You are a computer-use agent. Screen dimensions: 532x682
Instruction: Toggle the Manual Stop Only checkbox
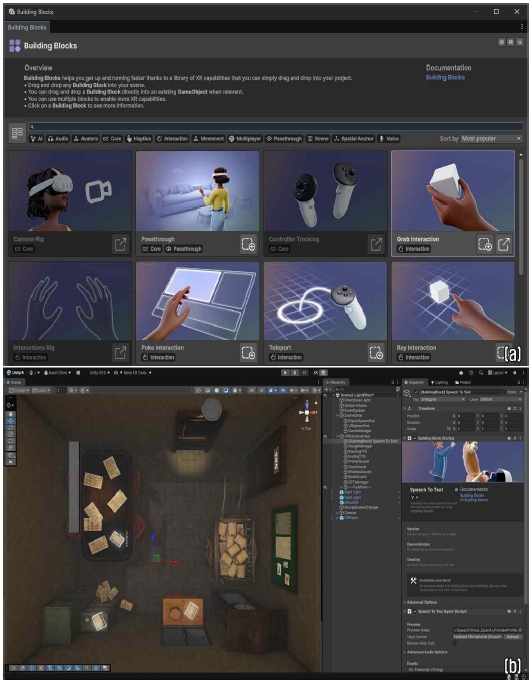pos(455,643)
